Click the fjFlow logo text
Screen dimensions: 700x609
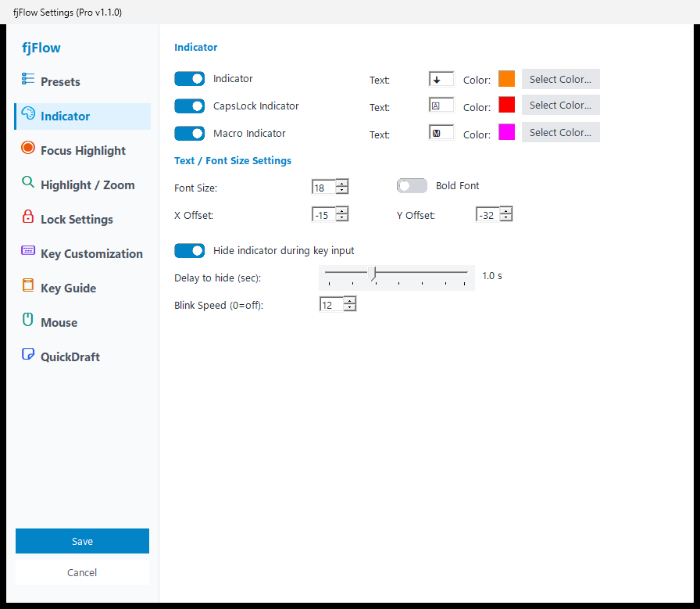(x=41, y=48)
